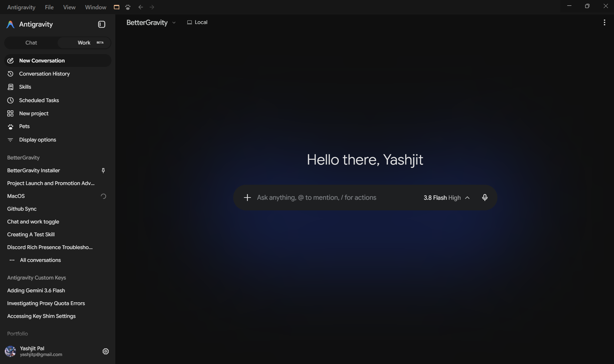
Task: Click the pin icon on BetterGravity Installer
Action: point(103,171)
